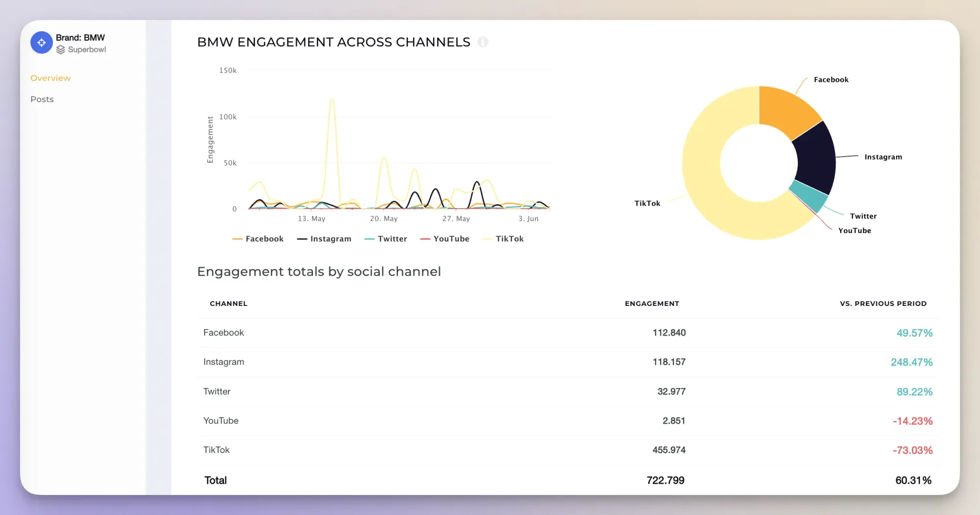Click Instagram engagement value 118.157
The image size is (980, 515).
pos(669,362)
